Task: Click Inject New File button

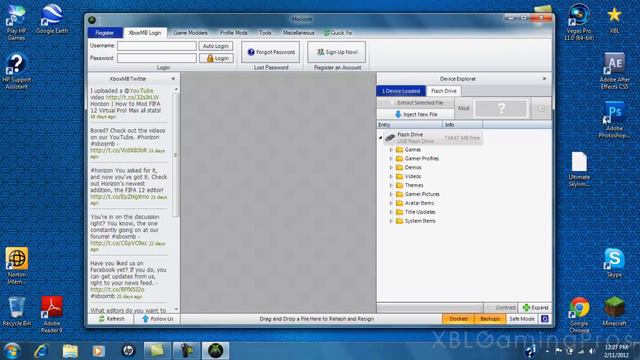Action: [416, 114]
